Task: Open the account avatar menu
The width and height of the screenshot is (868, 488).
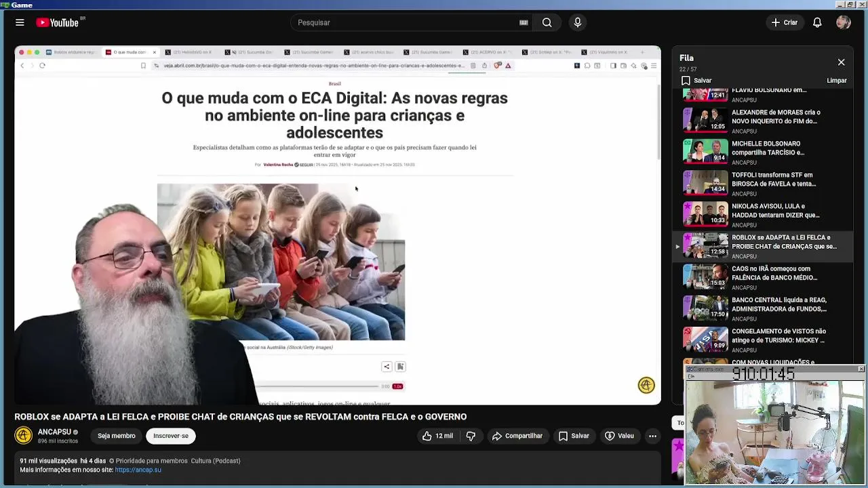Action: tap(844, 22)
